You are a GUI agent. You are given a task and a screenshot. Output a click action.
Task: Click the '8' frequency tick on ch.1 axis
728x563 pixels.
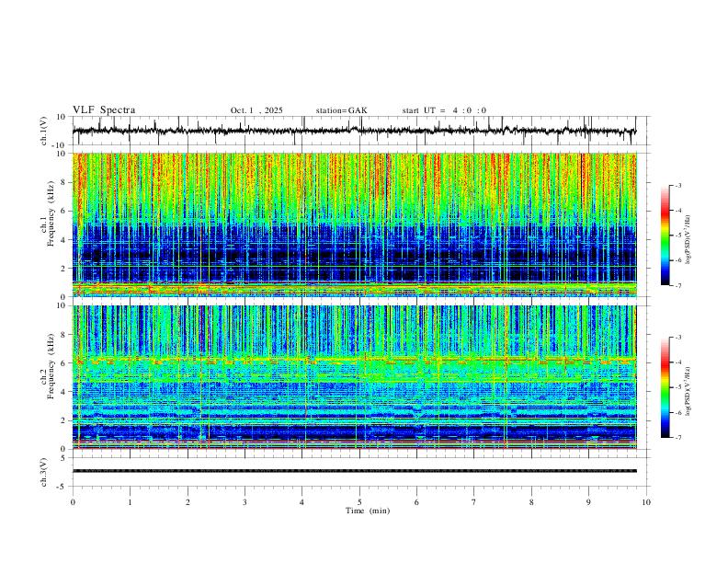pyautogui.click(x=63, y=182)
